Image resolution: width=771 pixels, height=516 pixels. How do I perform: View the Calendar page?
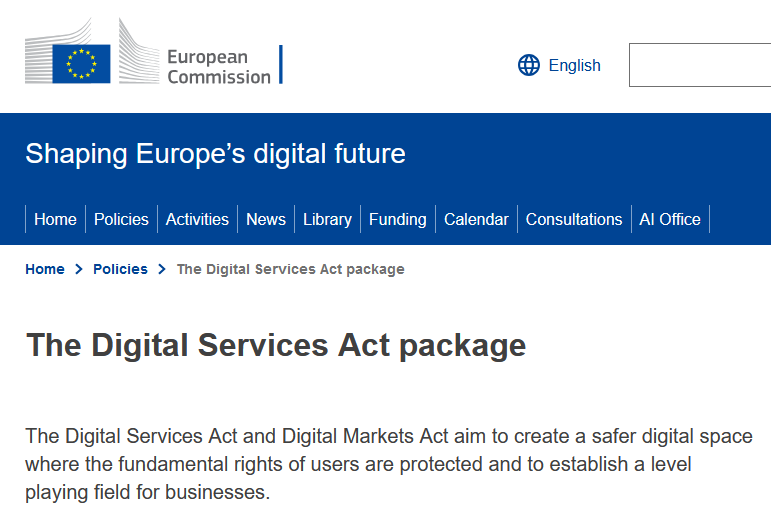point(476,220)
